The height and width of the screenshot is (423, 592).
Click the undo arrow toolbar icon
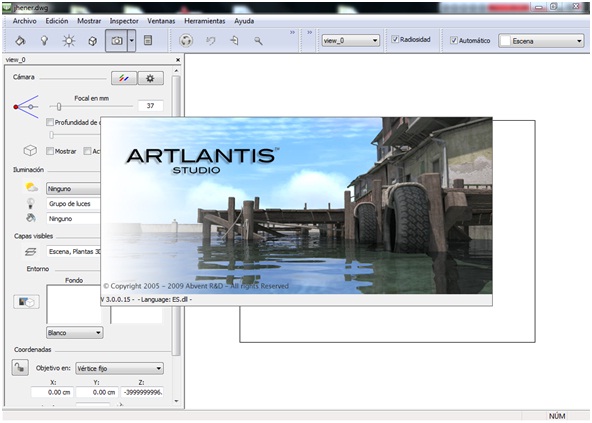tap(210, 40)
